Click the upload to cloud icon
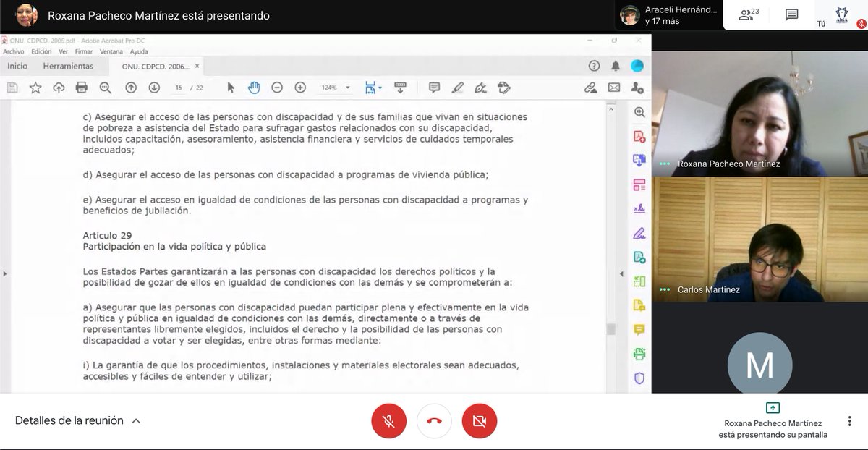The width and height of the screenshot is (868, 450). point(59,88)
